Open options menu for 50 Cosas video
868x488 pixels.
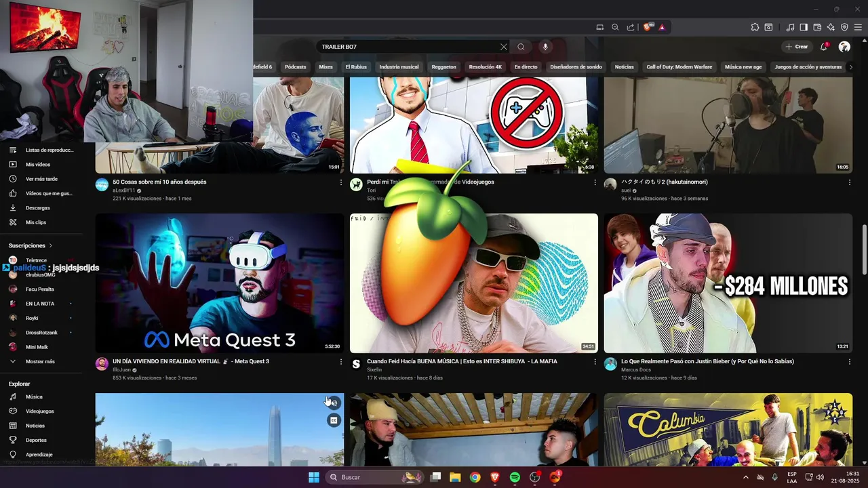341,182
